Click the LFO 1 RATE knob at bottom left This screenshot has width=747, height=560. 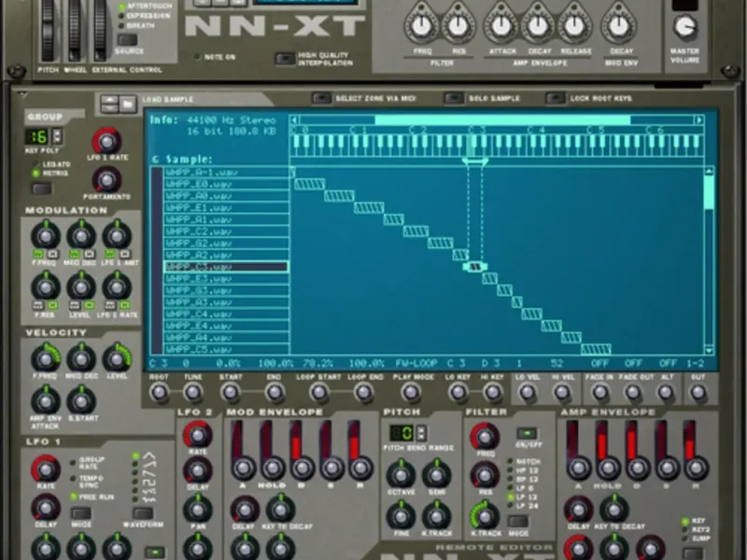45,469
